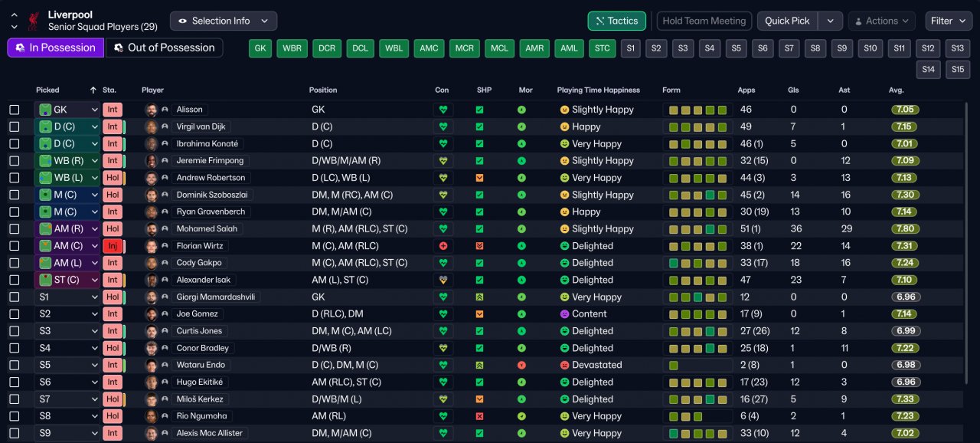
Task: Tick the checkbox for Alisson's row
Action: 15,110
